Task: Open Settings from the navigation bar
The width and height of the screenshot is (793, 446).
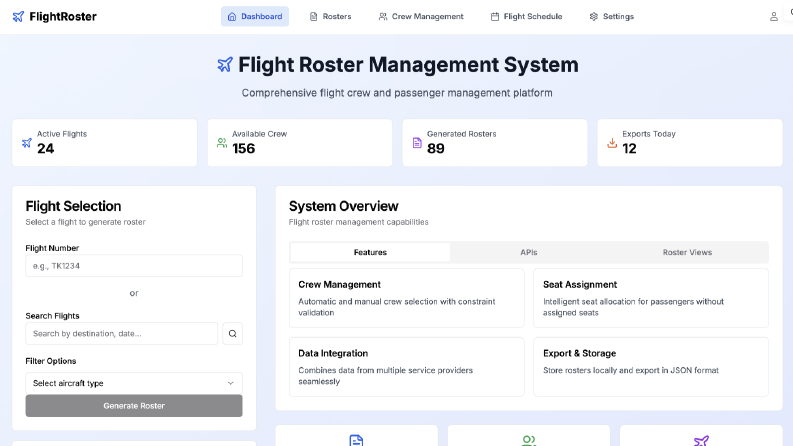Action: [611, 17]
